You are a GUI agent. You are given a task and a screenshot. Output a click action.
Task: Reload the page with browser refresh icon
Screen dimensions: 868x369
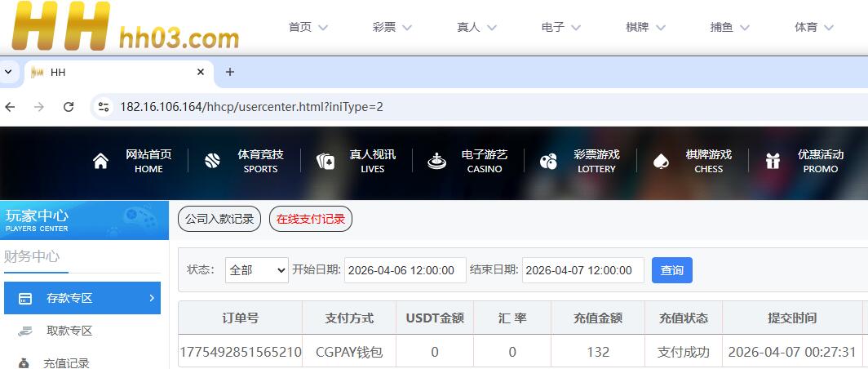pos(69,107)
